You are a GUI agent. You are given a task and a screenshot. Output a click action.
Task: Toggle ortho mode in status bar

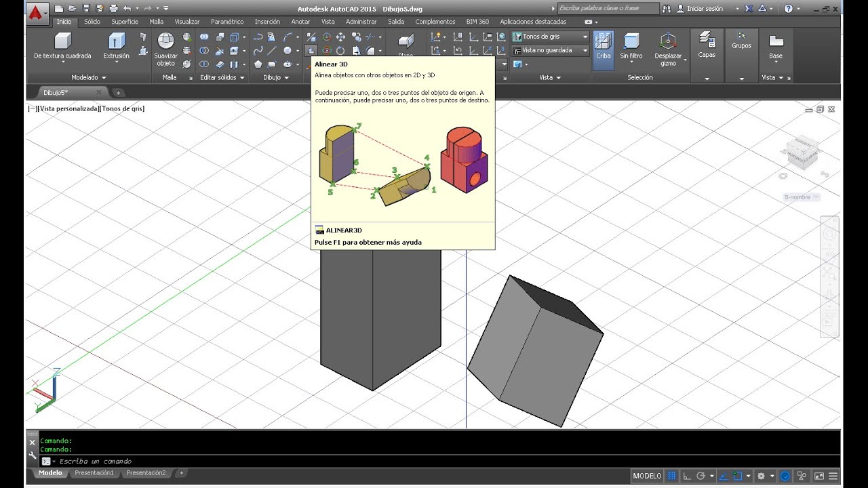tap(687, 476)
